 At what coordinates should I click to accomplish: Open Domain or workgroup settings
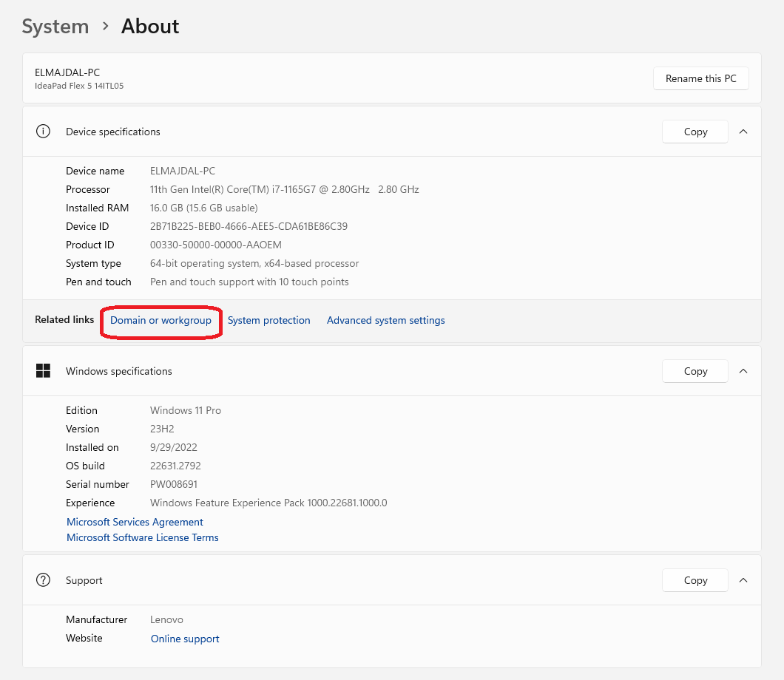point(160,320)
